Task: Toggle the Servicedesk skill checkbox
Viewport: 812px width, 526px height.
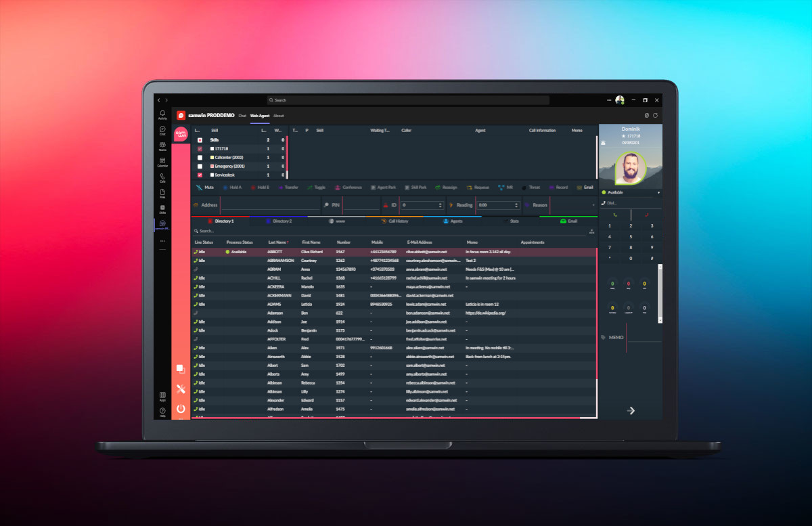Action: point(200,175)
